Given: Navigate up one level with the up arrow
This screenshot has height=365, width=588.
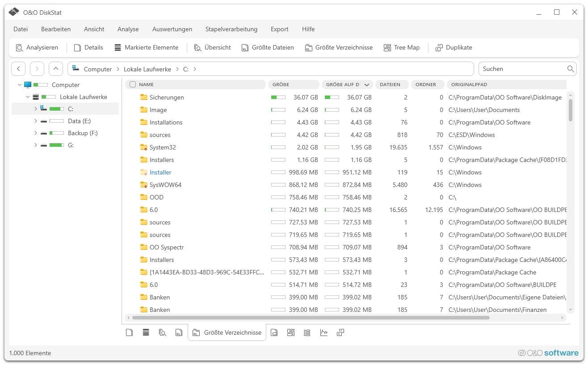Looking at the screenshot, I should (56, 69).
